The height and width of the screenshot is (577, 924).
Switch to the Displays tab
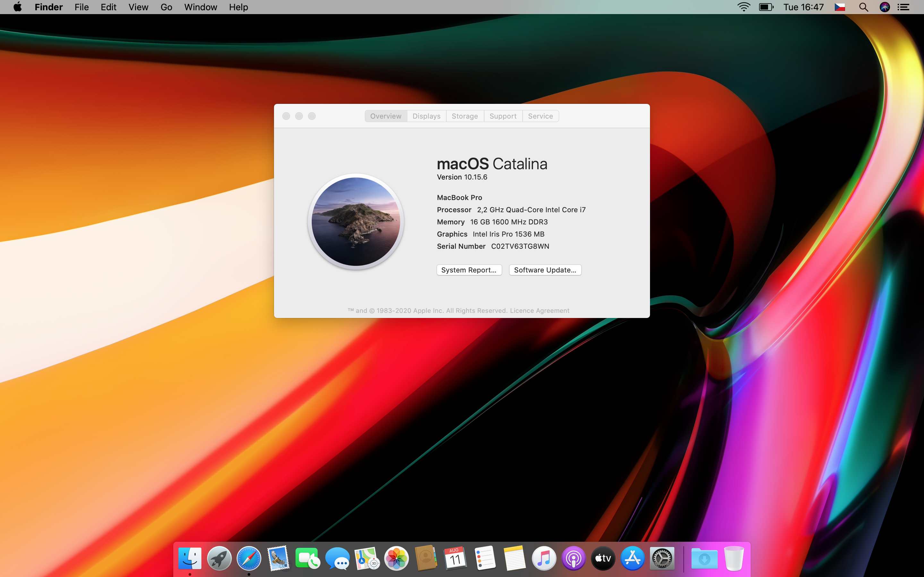coord(426,116)
